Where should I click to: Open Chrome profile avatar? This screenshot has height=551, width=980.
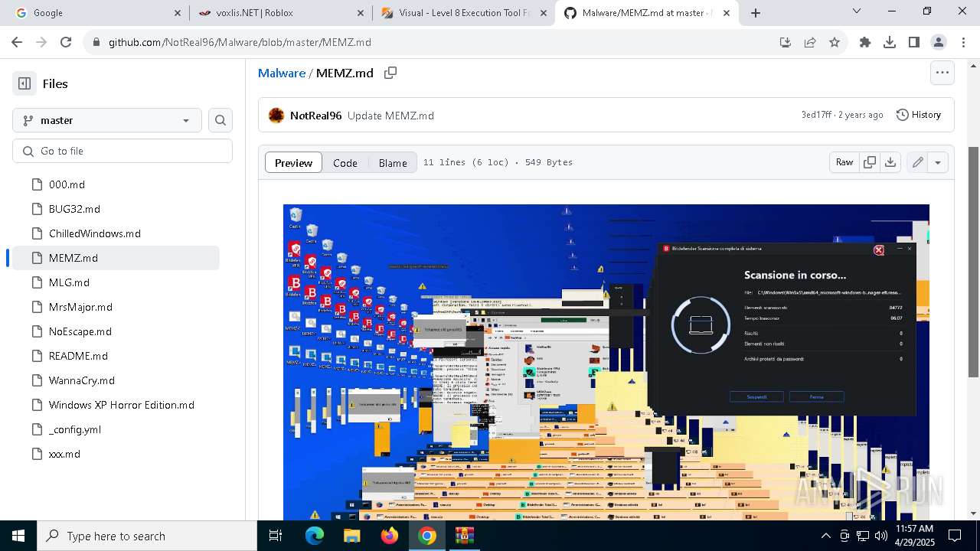tap(939, 43)
